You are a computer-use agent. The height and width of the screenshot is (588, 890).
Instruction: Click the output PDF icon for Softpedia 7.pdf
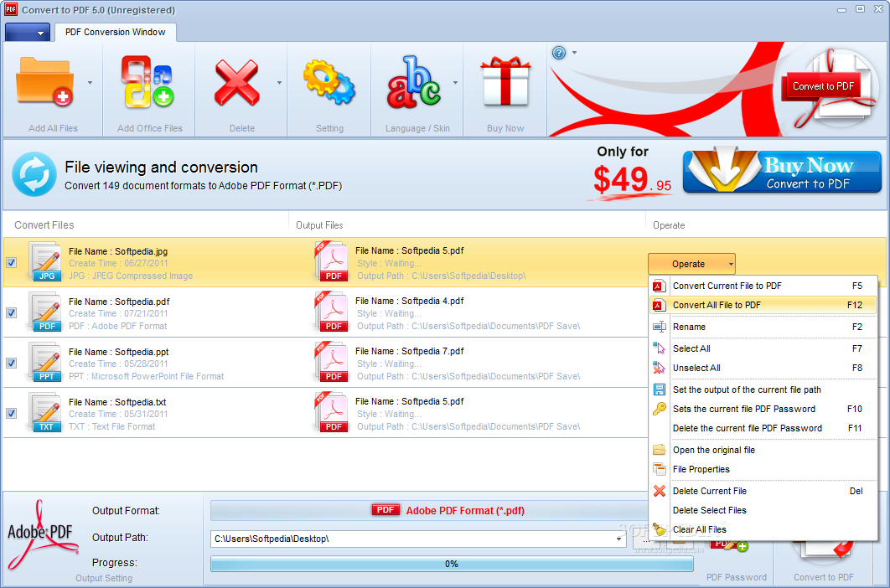331,362
